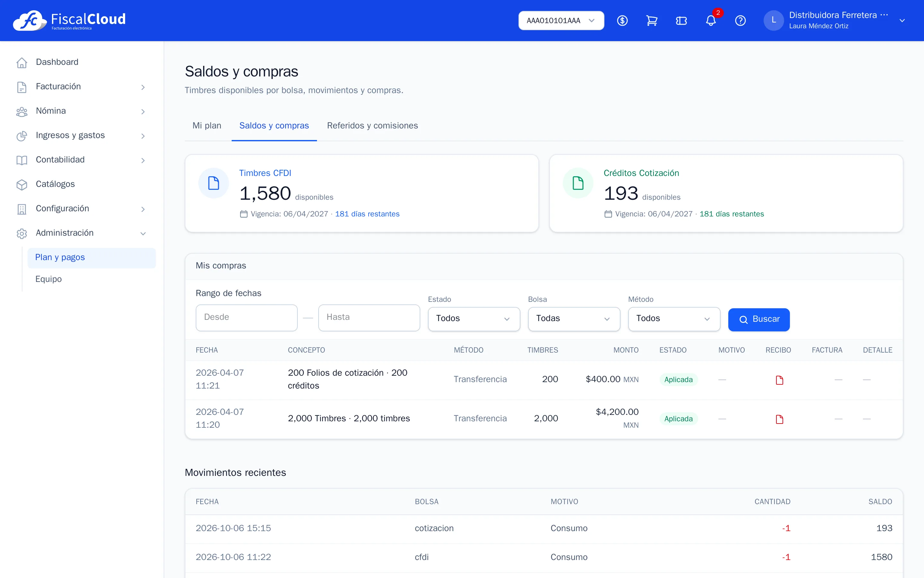Open notifications bell with 2 badge
This screenshot has width=924, height=578.
click(x=711, y=20)
